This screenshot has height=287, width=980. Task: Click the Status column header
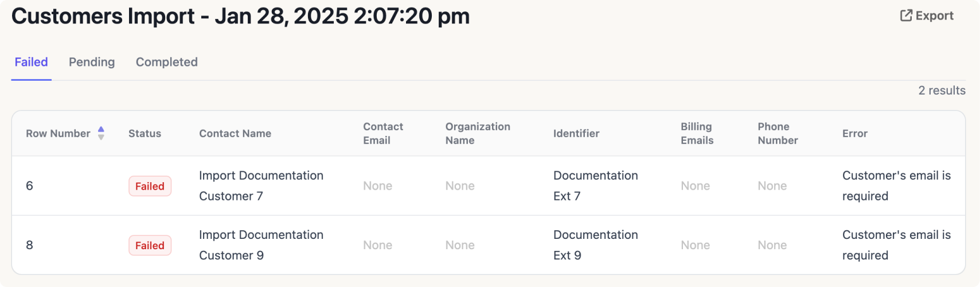[145, 133]
